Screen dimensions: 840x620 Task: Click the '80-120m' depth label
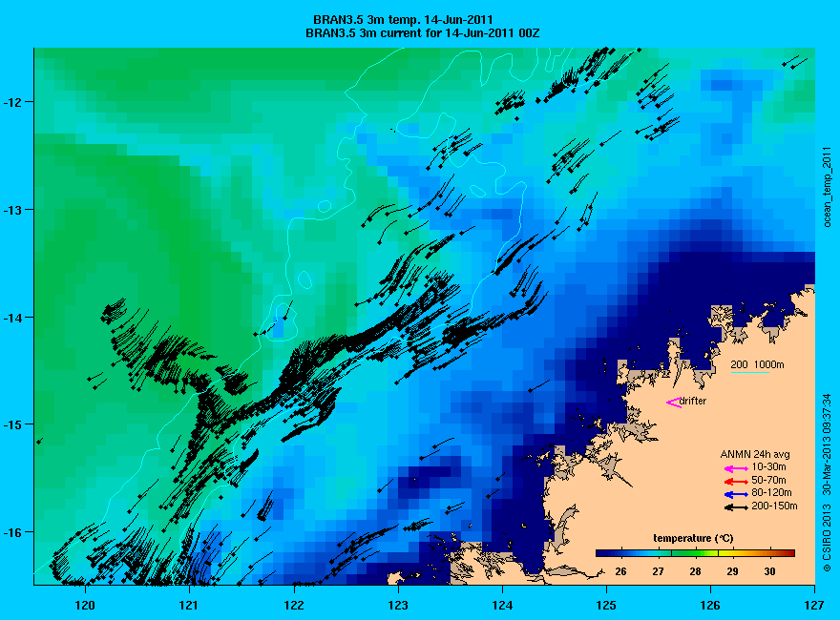[771, 492]
